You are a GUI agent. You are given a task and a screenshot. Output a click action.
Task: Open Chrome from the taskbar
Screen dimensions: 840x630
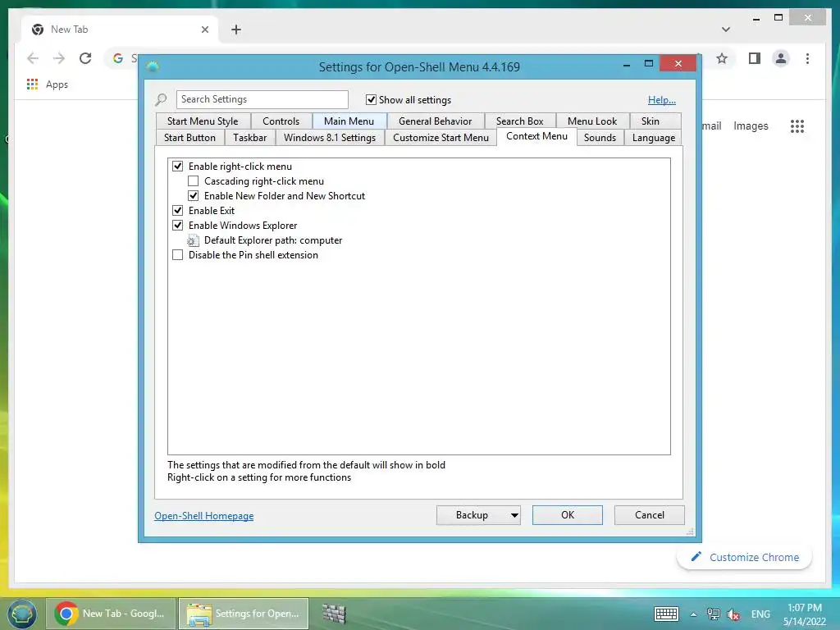[x=111, y=614]
